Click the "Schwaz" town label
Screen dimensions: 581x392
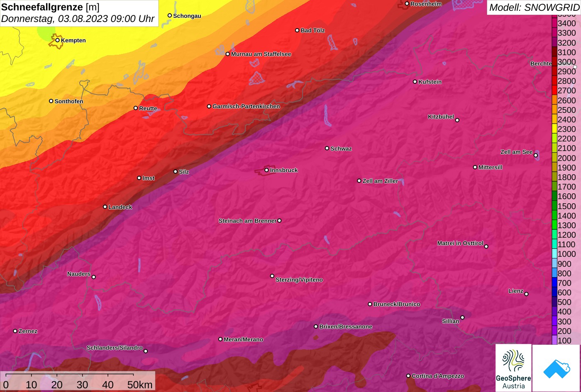pos(341,149)
